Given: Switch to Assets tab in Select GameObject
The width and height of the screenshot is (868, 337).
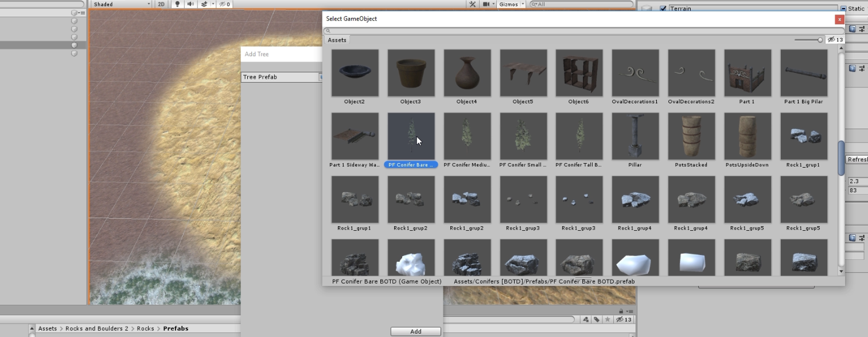Looking at the screenshot, I should coord(337,40).
